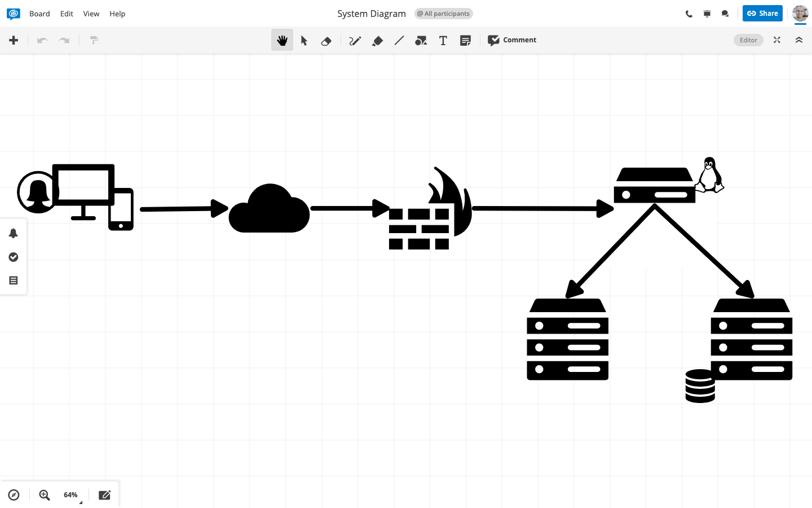Click the zoom in magnifier icon
The height and width of the screenshot is (508, 812).
[45, 495]
